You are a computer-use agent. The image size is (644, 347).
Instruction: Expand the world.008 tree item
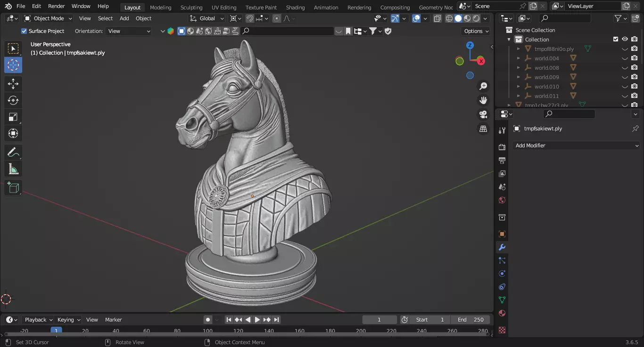tap(518, 68)
